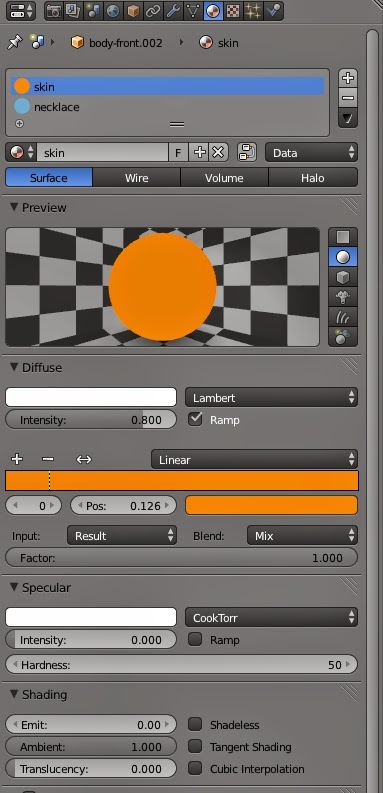383x793 pixels.
Task: Switch to Volume material type
Action: (224, 178)
